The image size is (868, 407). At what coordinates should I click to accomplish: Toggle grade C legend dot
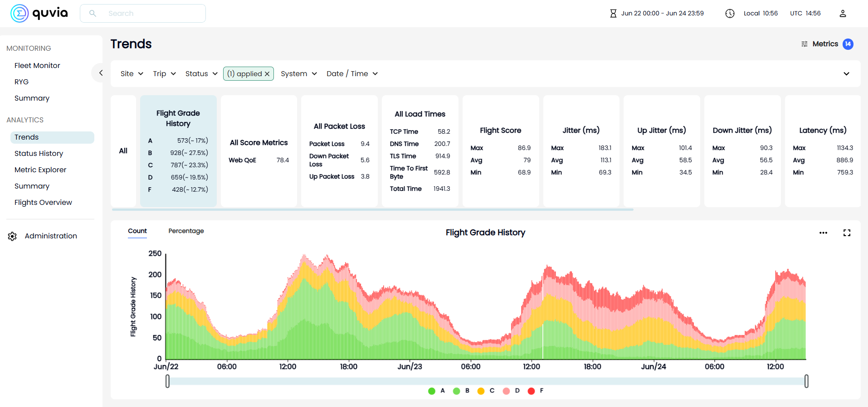[x=481, y=391]
